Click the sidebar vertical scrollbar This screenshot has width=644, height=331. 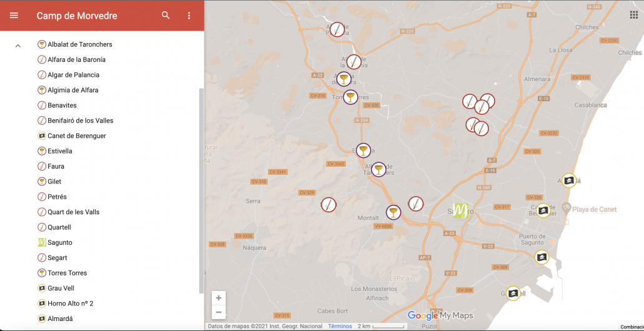click(201, 190)
